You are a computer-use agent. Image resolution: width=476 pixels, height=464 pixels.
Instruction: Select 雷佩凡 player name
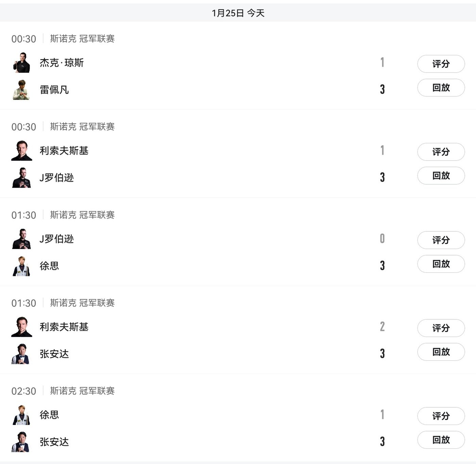pos(54,90)
